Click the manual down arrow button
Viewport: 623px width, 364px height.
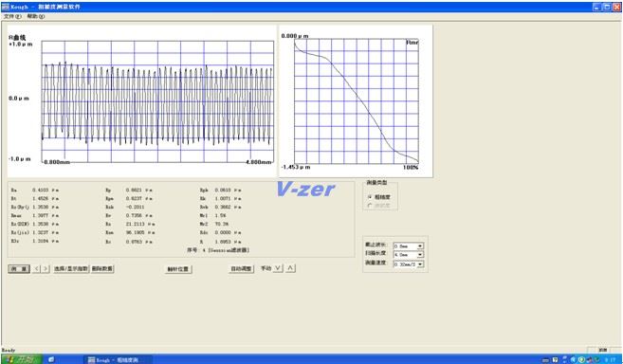(x=278, y=268)
